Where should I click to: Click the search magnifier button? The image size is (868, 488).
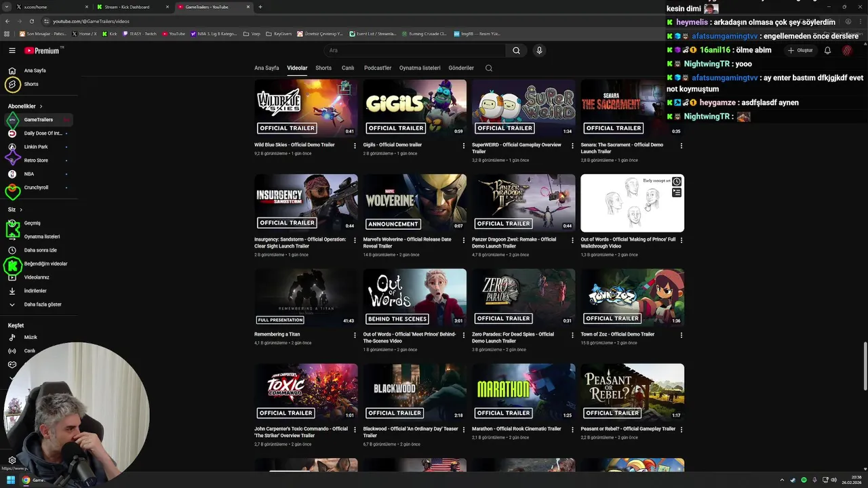tap(516, 50)
